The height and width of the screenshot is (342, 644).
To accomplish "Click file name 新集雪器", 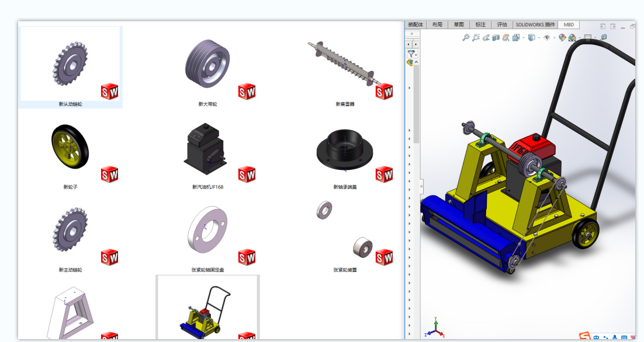I will [x=345, y=104].
